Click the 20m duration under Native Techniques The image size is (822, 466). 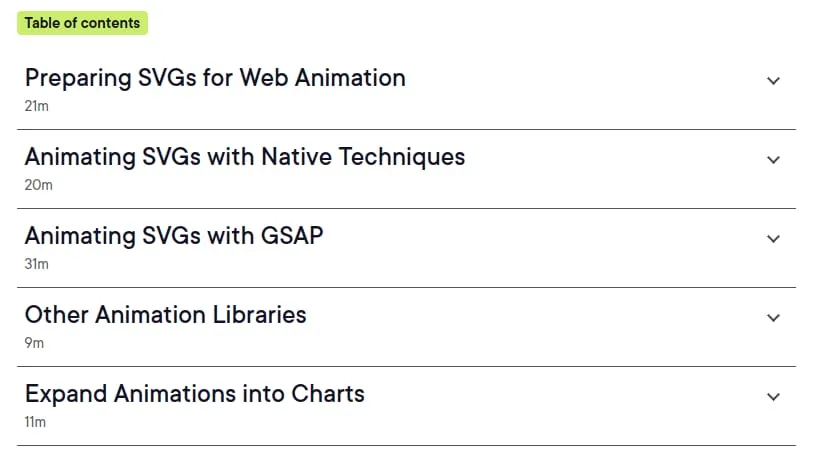point(38,185)
